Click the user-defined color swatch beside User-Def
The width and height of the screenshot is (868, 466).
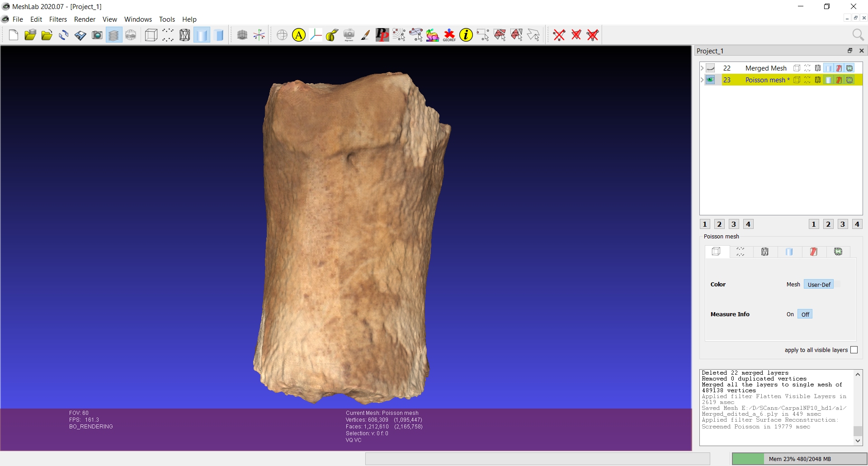click(x=837, y=284)
